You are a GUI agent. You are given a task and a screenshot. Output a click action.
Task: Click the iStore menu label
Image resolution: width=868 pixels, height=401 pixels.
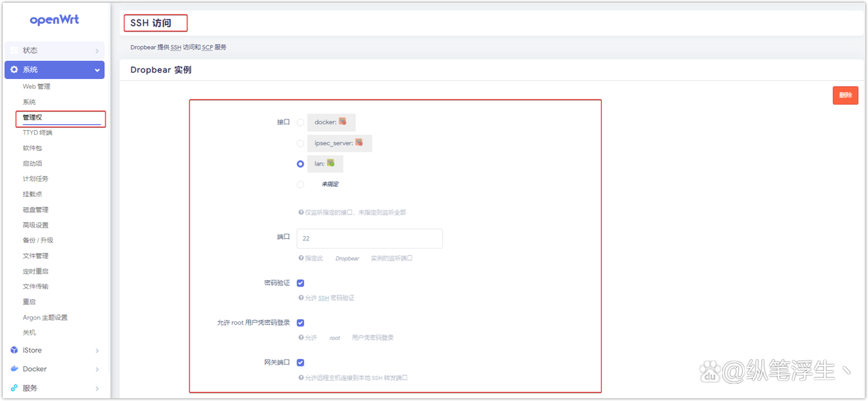point(32,350)
